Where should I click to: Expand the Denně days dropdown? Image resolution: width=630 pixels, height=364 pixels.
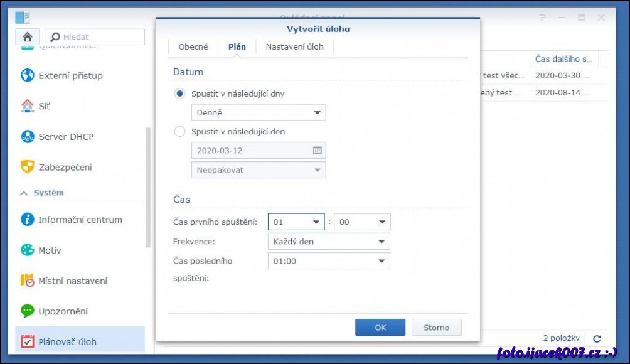pos(258,113)
